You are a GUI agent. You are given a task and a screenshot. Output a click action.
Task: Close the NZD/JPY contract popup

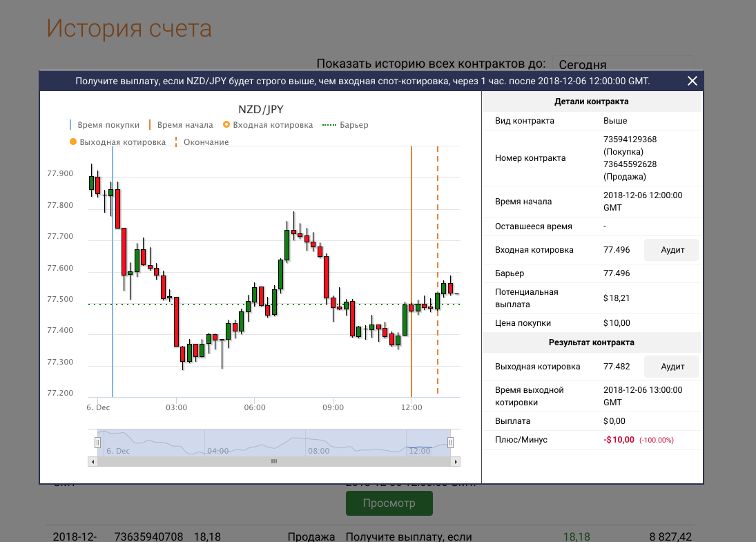(x=692, y=81)
